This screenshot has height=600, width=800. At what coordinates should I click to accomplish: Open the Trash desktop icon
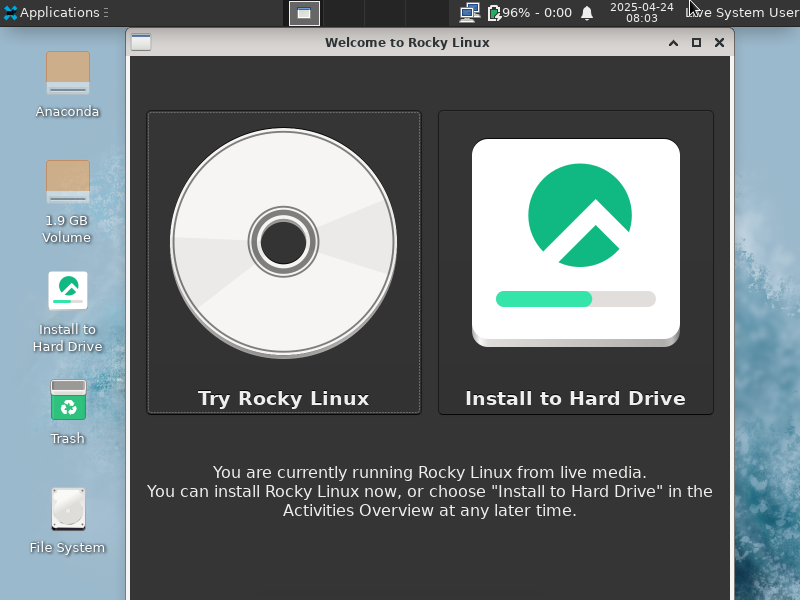(68, 412)
